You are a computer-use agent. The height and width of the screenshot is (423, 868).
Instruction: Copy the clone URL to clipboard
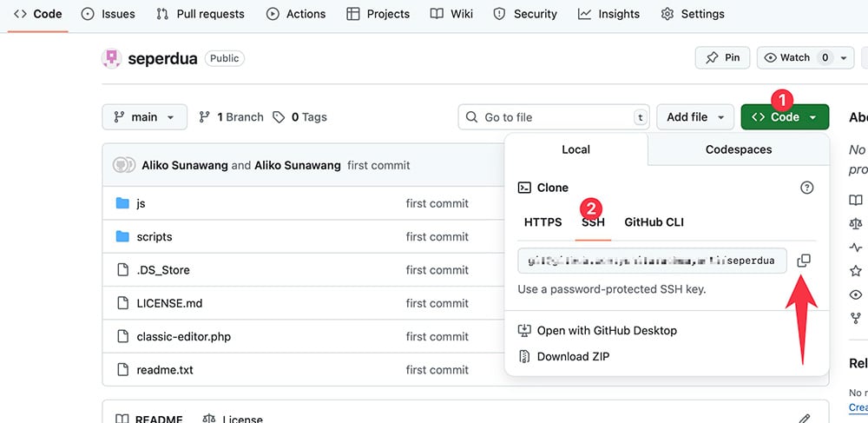(x=804, y=261)
